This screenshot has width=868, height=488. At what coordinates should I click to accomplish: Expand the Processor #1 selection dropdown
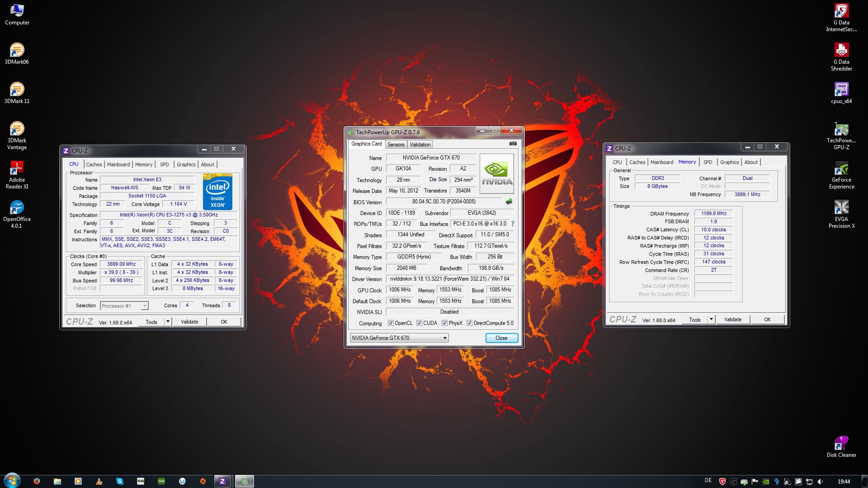144,306
